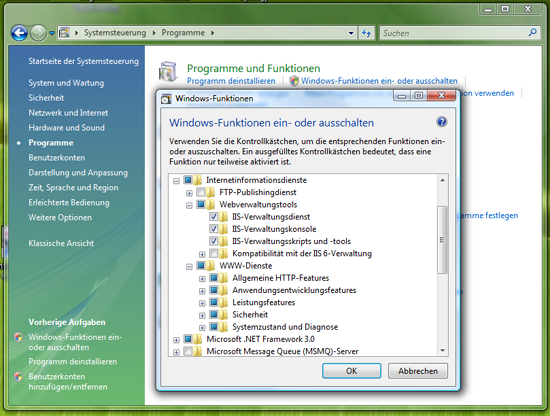
Task: Click the magnifier search icon
Action: (532, 33)
